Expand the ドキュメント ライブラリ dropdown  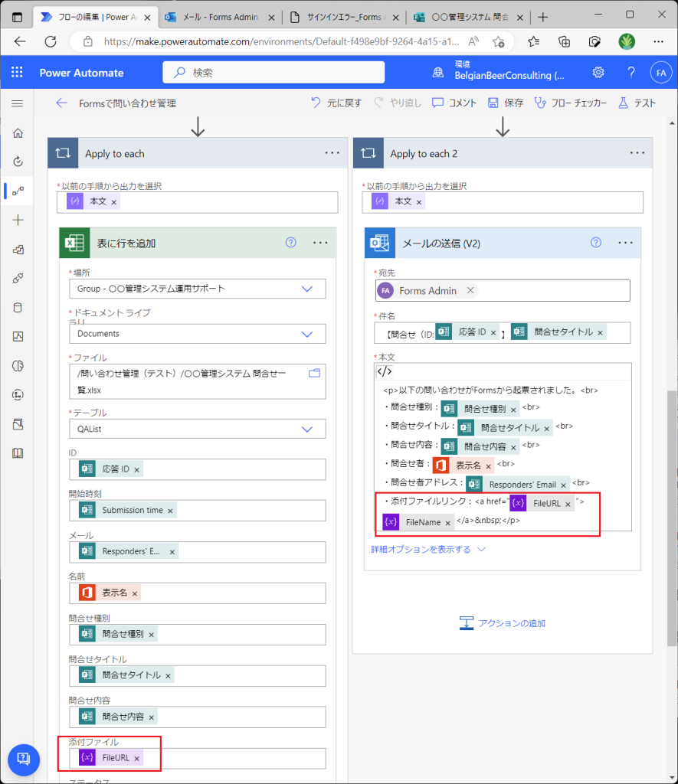pyautogui.click(x=307, y=334)
